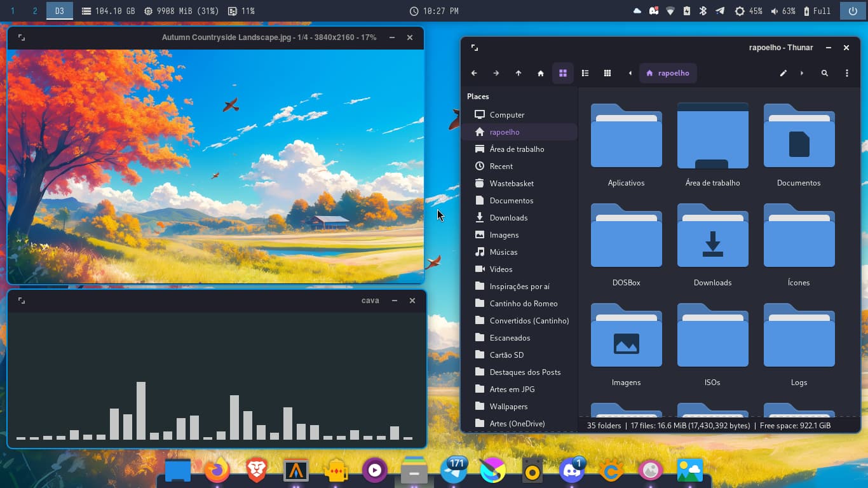Click the volume 63% indicator
This screenshot has width=868, height=488.
coord(783,11)
